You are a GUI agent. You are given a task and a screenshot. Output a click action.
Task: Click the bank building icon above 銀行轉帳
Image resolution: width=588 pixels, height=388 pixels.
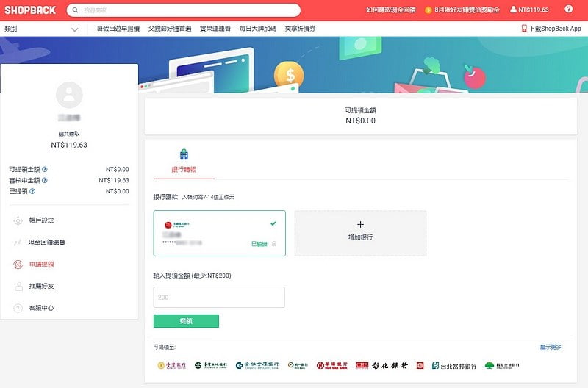(184, 154)
